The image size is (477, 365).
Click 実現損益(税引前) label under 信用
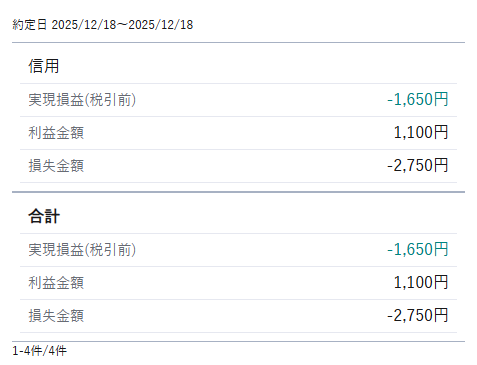[x=82, y=100]
